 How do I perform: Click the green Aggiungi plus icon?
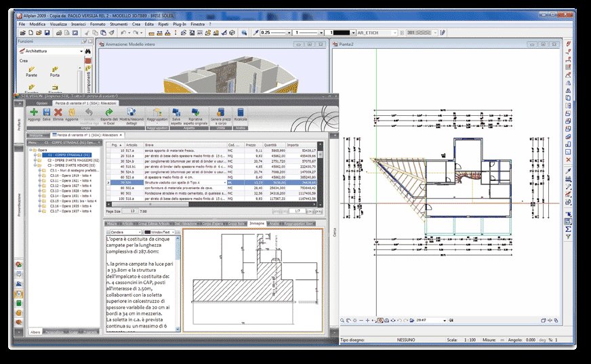pos(34,111)
